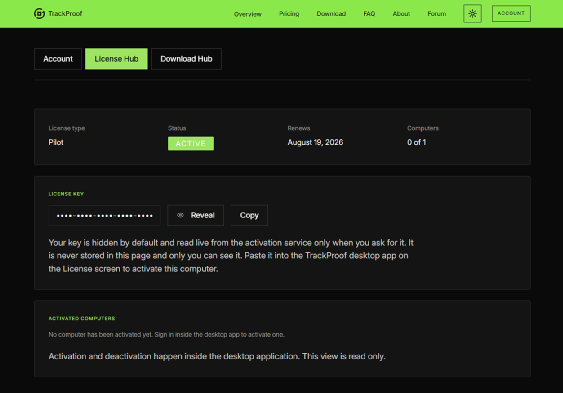Click the TrackProof logo icon

(39, 14)
